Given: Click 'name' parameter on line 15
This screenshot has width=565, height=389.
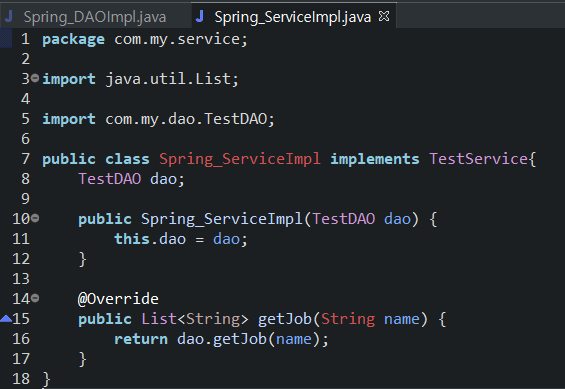Looking at the screenshot, I should (x=402, y=319).
